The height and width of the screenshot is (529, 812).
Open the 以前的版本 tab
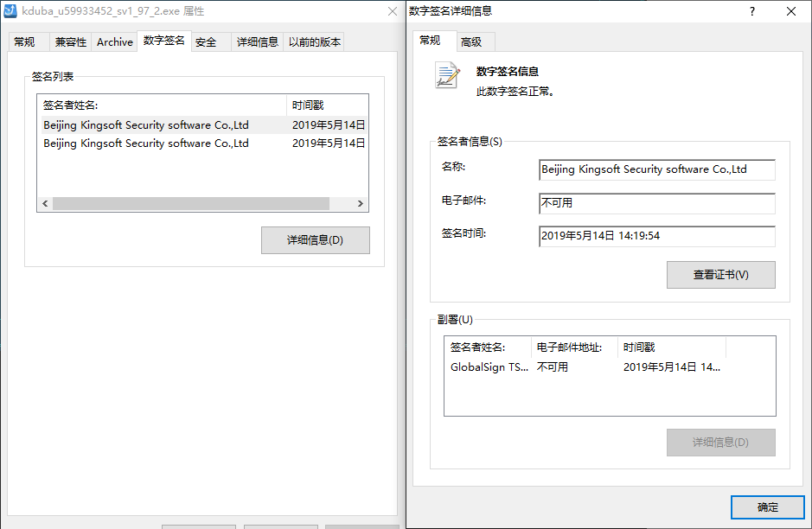(315, 41)
